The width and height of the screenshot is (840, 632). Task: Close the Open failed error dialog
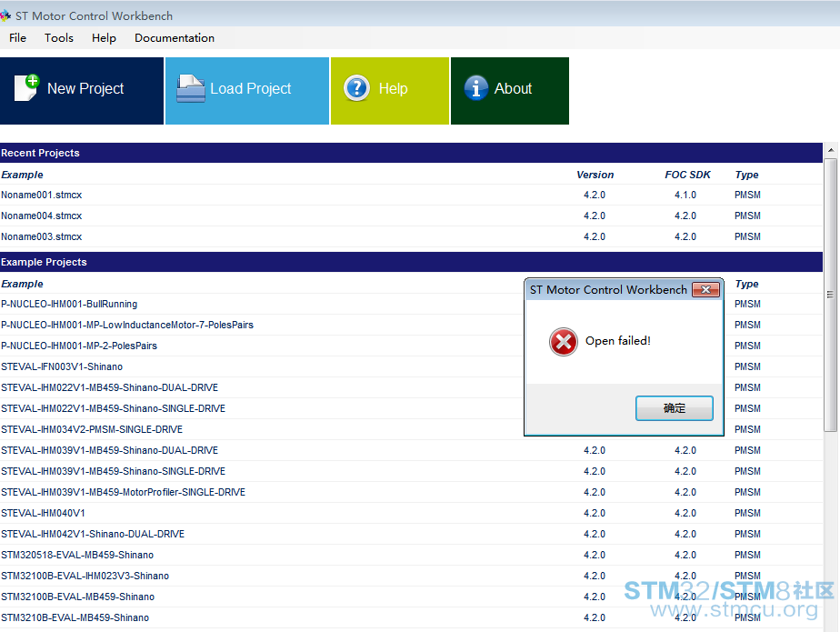705,289
